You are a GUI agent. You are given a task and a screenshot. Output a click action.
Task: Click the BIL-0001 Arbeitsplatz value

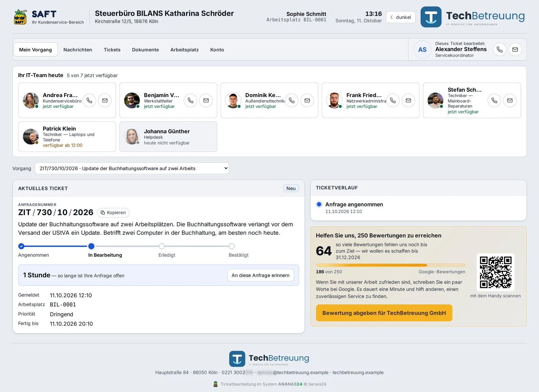click(x=63, y=304)
